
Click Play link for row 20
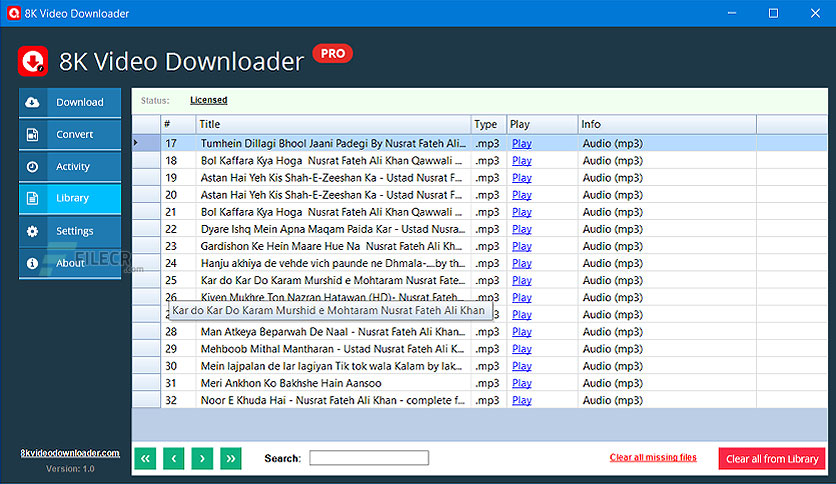[521, 195]
